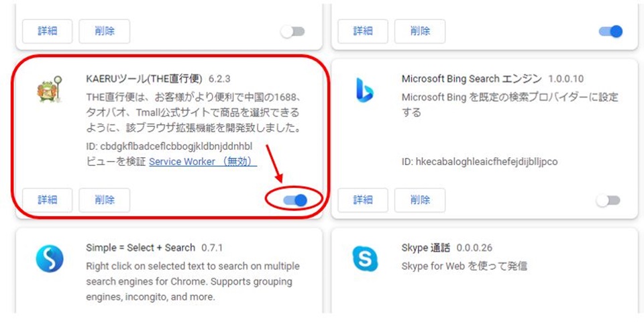Click the Skype 通話 extension title
Image resolution: width=644 pixels, height=327 pixels.
coord(426,248)
